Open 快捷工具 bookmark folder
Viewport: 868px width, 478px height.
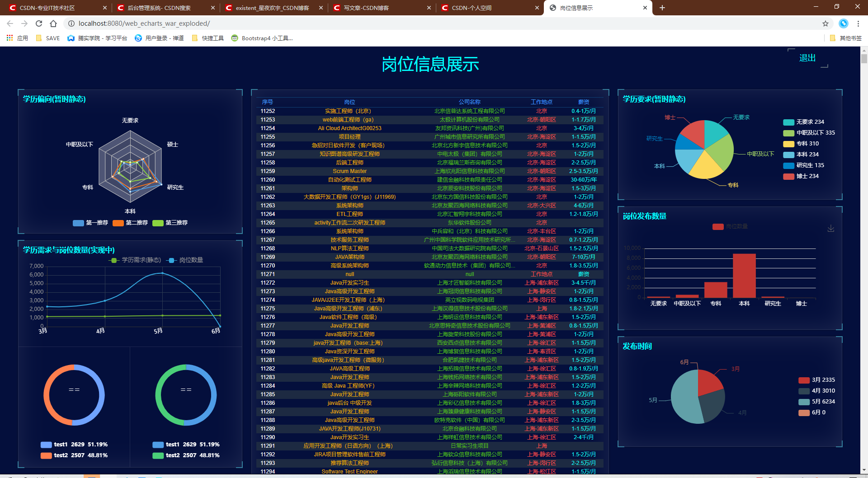coord(208,38)
